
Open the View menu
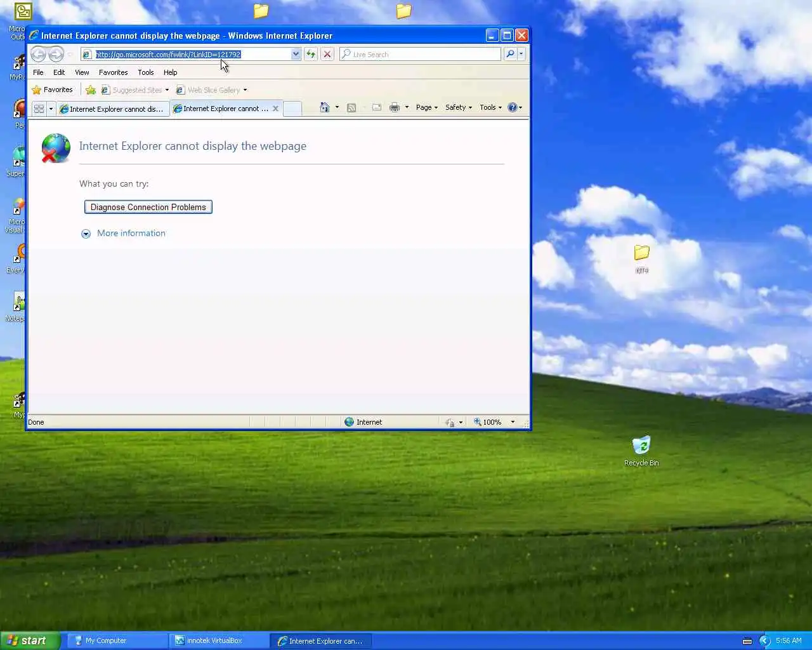tap(82, 72)
